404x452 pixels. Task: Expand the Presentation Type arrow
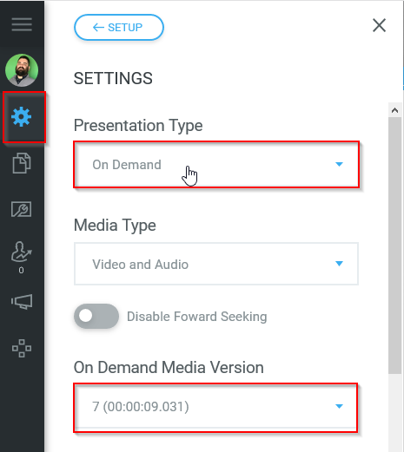pyautogui.click(x=339, y=164)
